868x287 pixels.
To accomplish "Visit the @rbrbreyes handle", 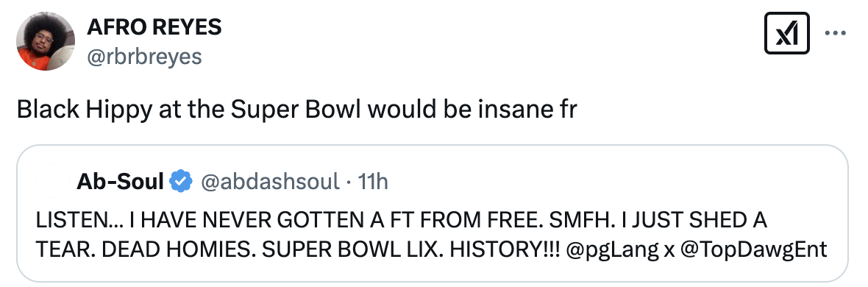I will [144, 55].
